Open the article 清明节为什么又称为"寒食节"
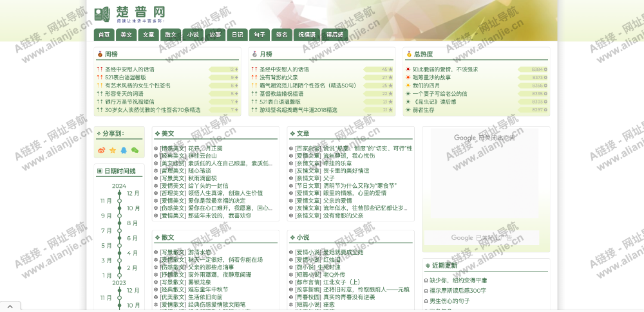 [360, 185]
